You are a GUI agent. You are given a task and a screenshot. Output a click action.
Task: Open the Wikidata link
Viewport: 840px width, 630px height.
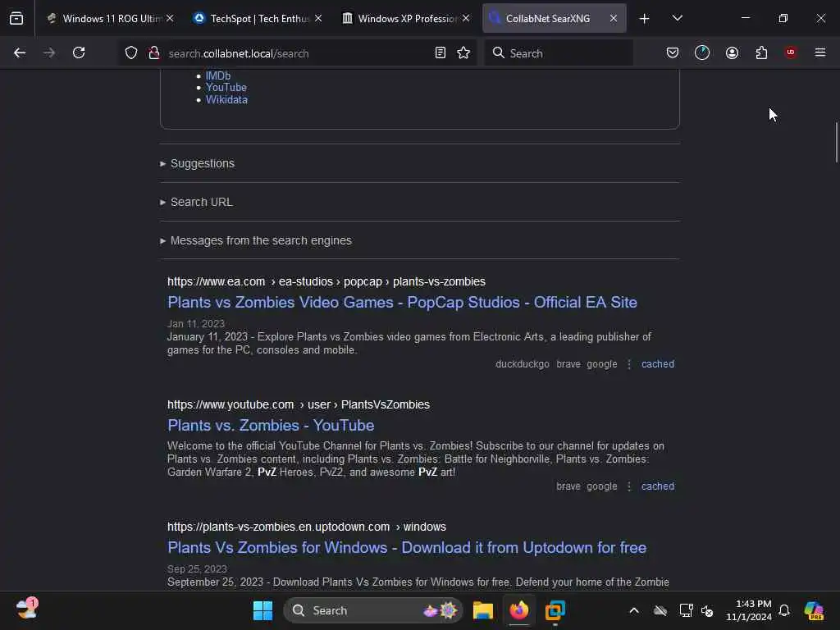(x=226, y=99)
